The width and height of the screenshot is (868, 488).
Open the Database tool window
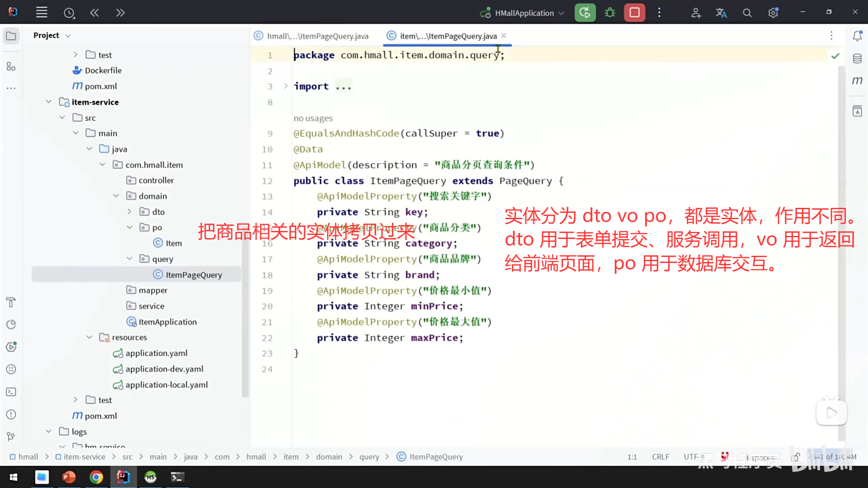click(857, 59)
